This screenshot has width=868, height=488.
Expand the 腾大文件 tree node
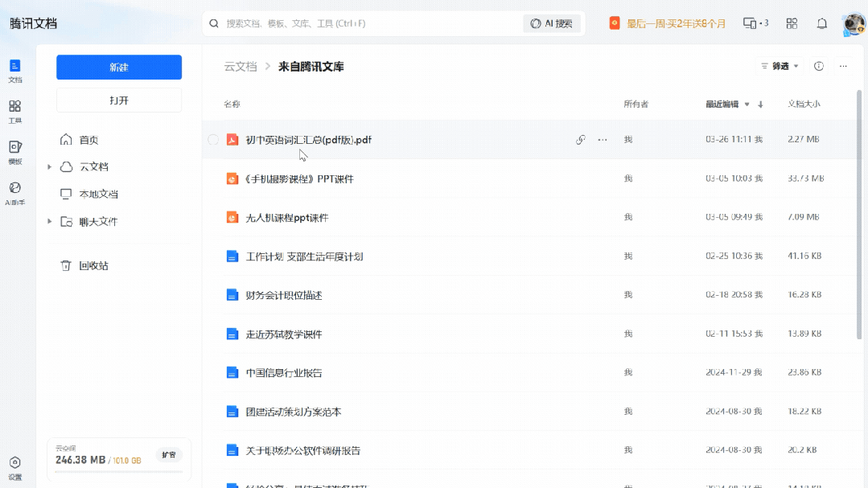(49, 221)
